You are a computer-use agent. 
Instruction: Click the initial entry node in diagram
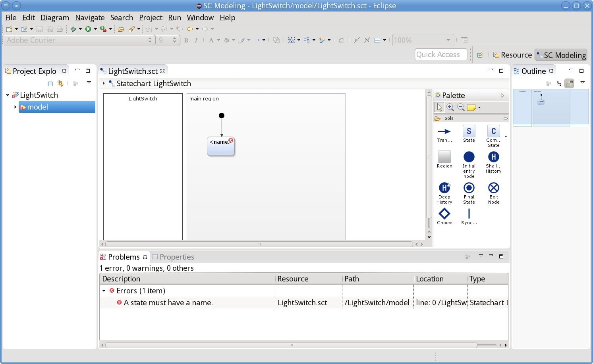[x=222, y=116]
